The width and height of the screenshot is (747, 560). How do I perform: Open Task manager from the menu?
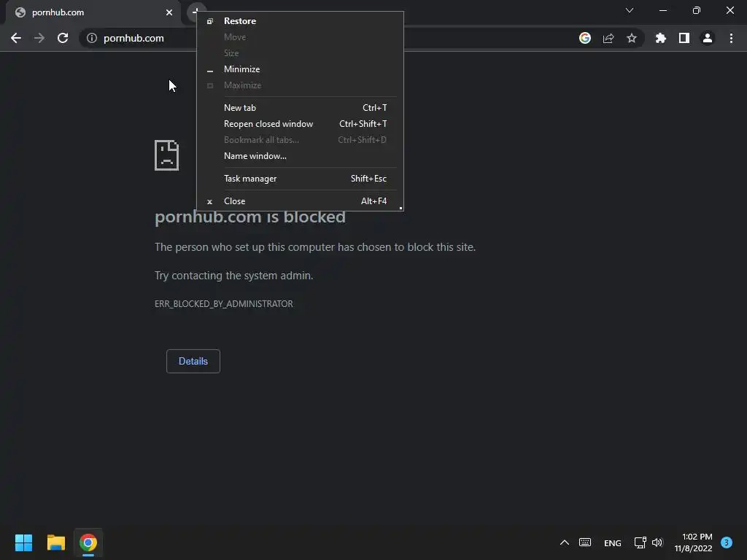[x=300, y=179]
